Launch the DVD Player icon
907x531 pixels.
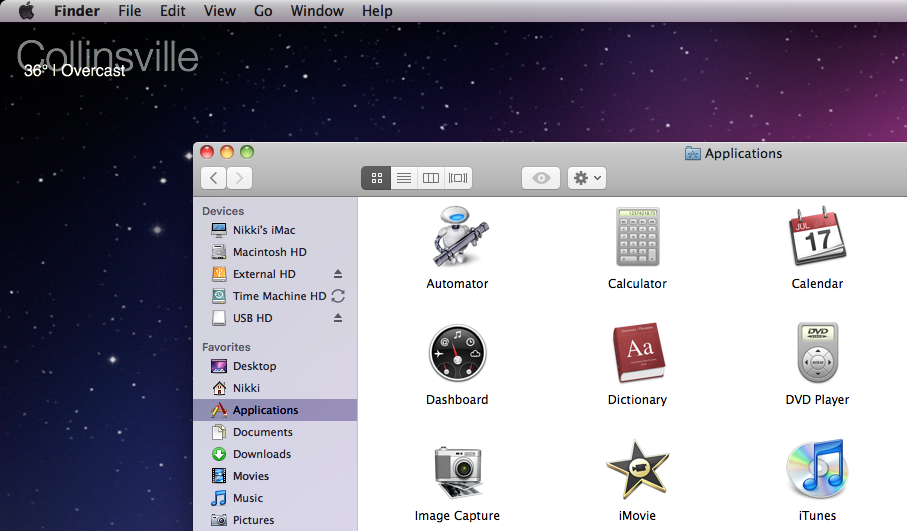(x=817, y=352)
